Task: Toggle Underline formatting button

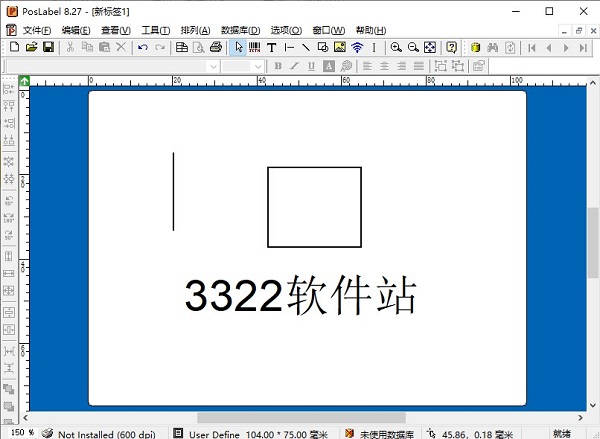Action: coord(311,66)
